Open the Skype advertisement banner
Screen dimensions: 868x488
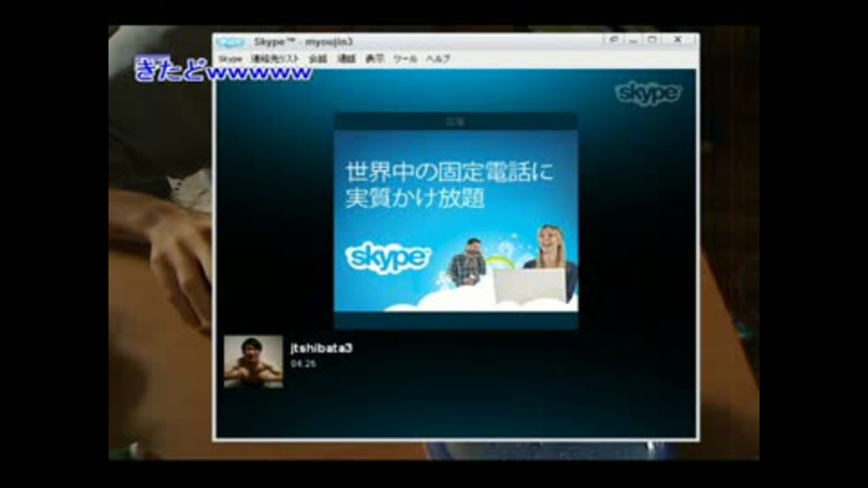(456, 221)
